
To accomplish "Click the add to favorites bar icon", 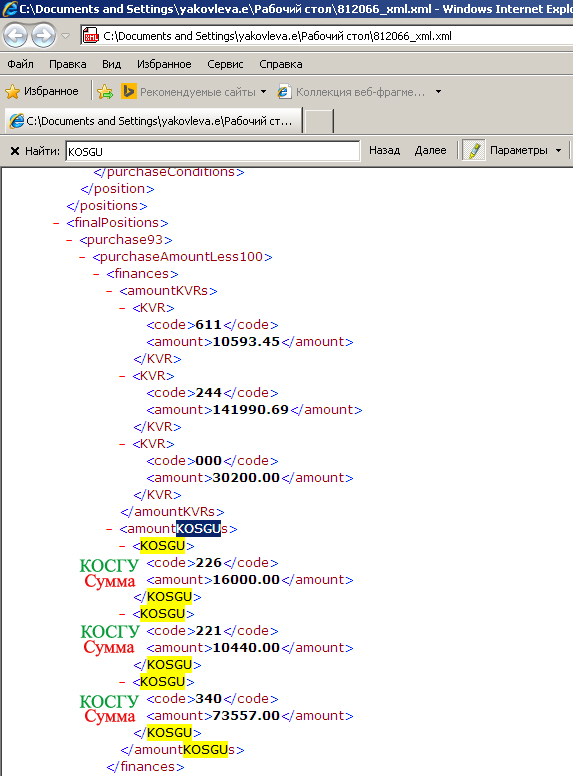I will pyautogui.click(x=105, y=92).
